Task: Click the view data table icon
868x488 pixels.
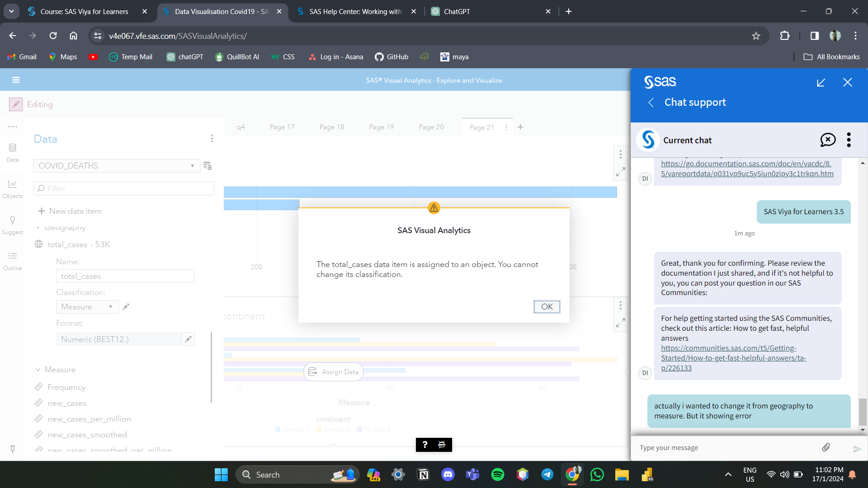Action: point(208,166)
